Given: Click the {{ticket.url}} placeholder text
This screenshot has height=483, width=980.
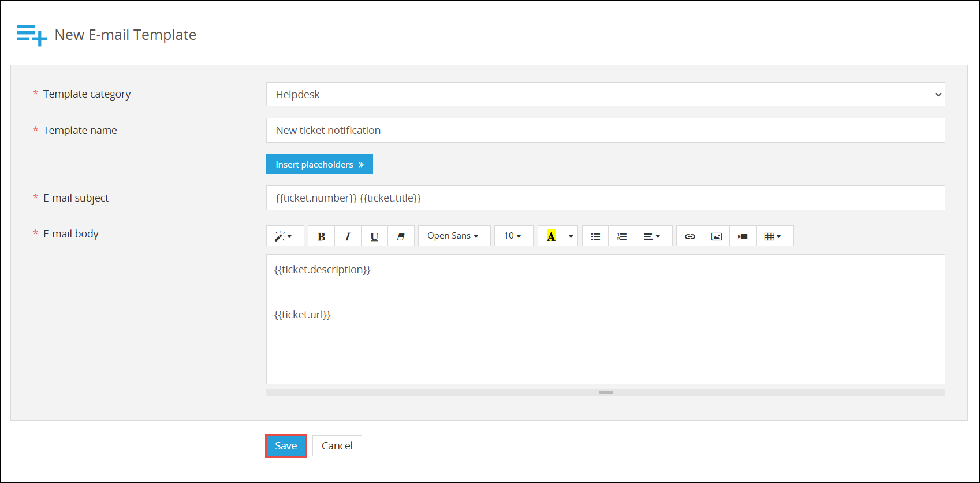Looking at the screenshot, I should click(303, 315).
